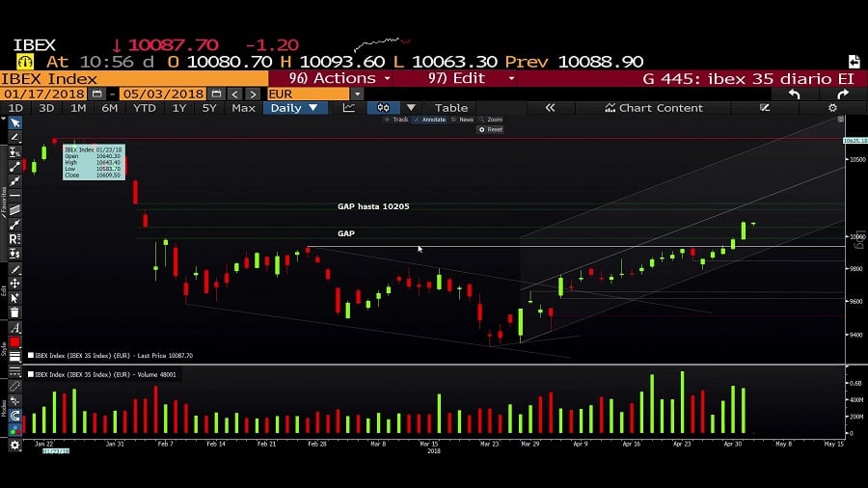Viewport: 868px width, 488px height.
Task: Select the 1M range tab
Action: [78, 108]
